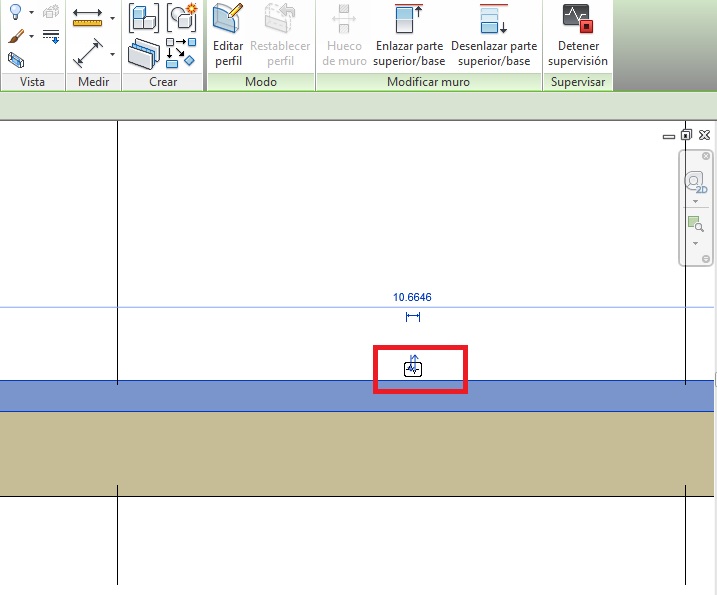Click Desenlazar parte superior/base
The width and height of the screenshot is (717, 595).
493,35
